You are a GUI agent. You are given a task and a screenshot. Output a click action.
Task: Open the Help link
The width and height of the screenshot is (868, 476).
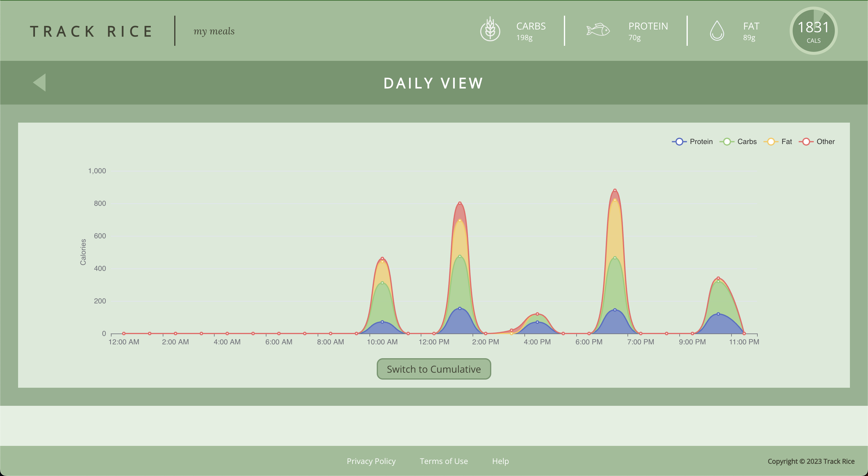tap(500, 461)
